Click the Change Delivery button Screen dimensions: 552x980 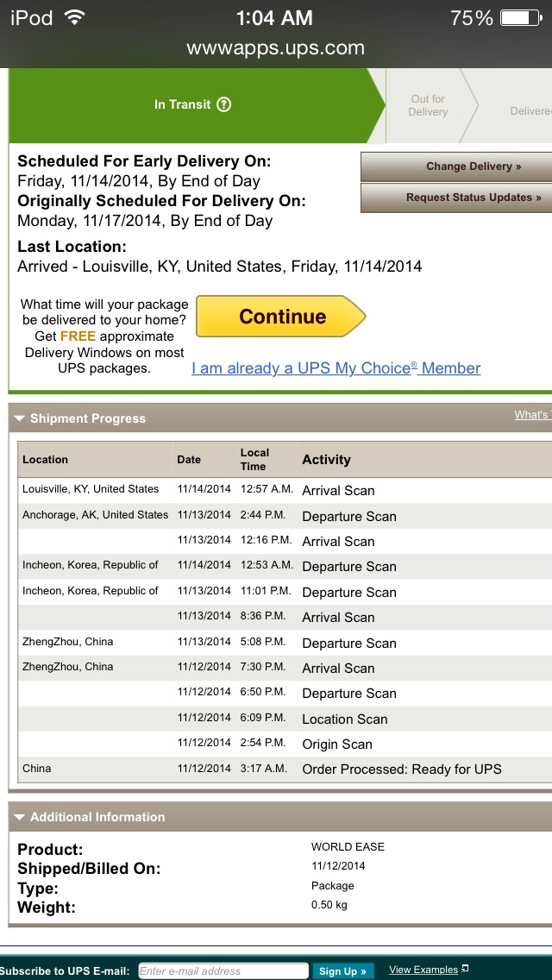456,166
